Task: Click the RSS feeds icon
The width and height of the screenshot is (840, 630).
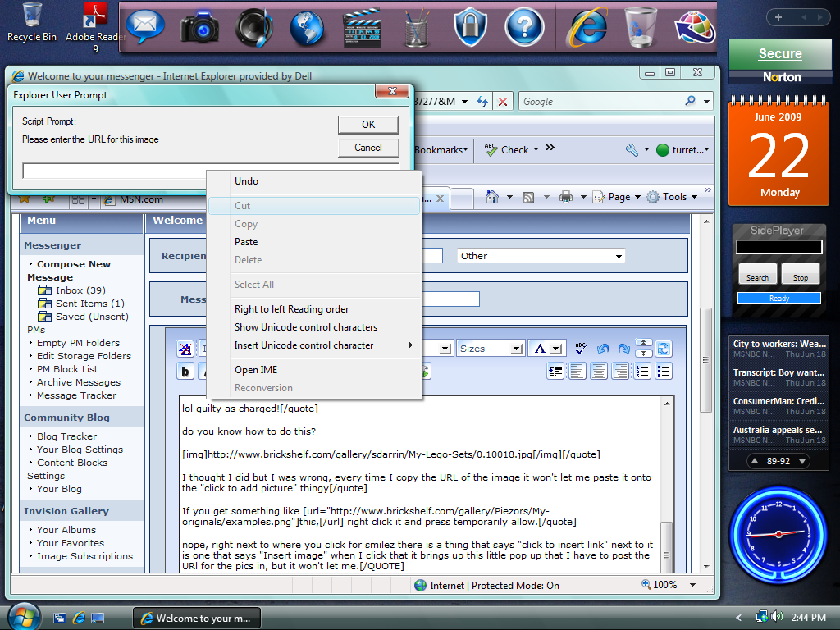Action: [x=528, y=198]
